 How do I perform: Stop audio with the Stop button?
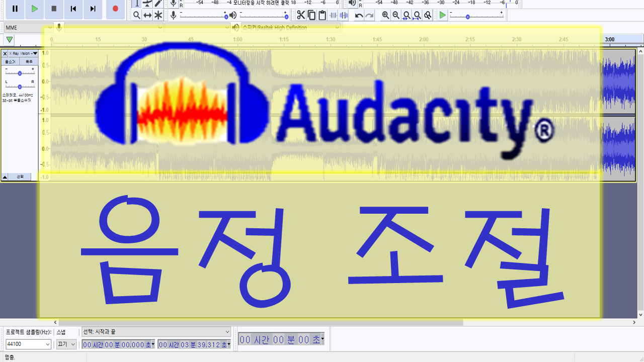pos(54,9)
